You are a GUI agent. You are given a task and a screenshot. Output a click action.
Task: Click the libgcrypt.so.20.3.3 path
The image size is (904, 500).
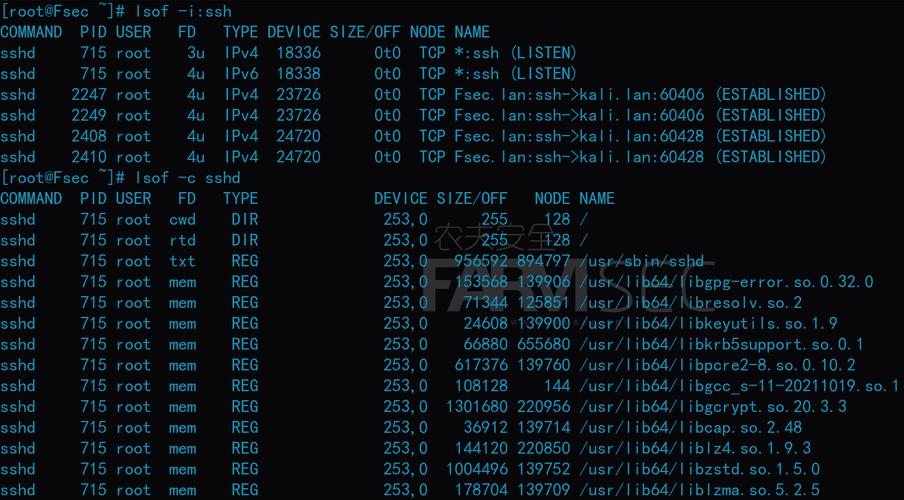click(713, 407)
